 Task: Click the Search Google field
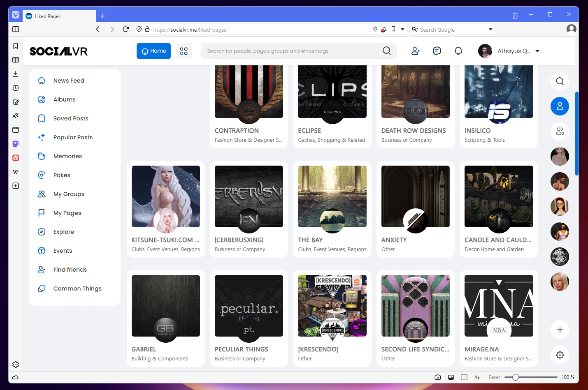(x=453, y=30)
